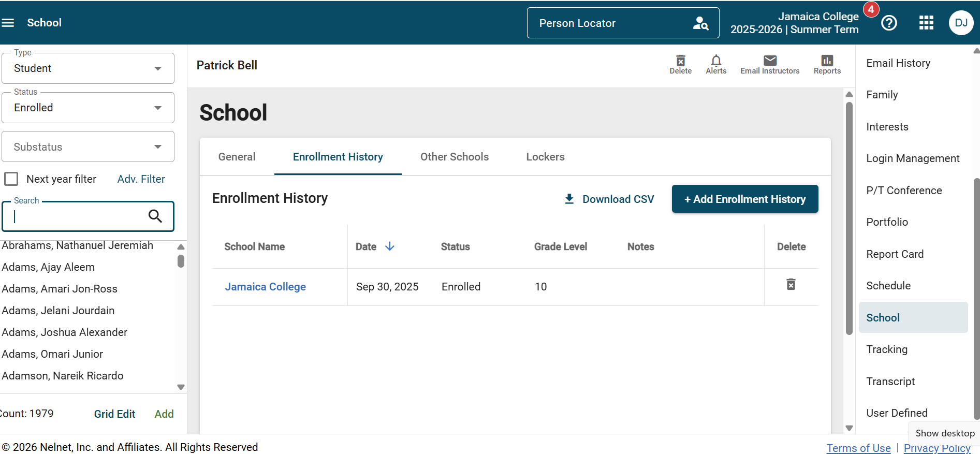Screen dimensions: 980x454
Task: Click the student list scrollbar thumb
Action: pos(181,261)
